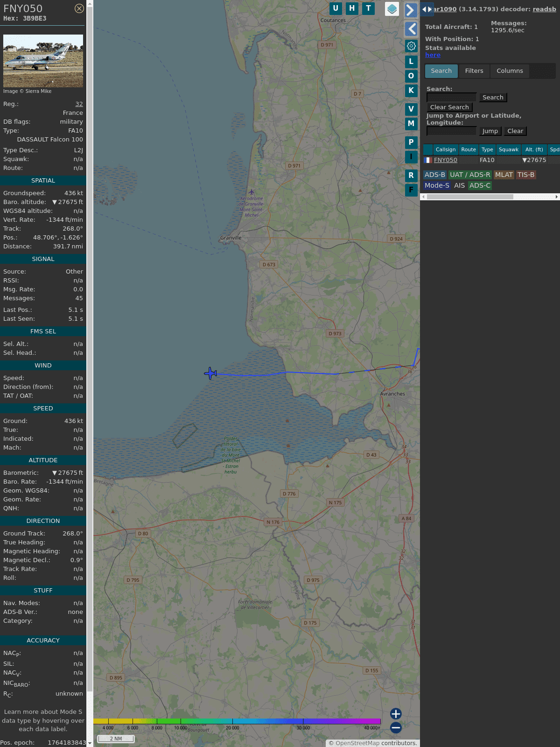Zoom out with the minus icon
This screenshot has width=560, height=747.
point(396,727)
